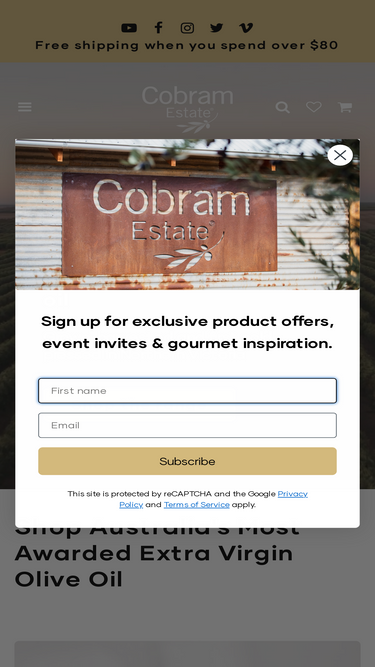Open the YouTube social link
The image size is (375, 667).
pyautogui.click(x=129, y=28)
